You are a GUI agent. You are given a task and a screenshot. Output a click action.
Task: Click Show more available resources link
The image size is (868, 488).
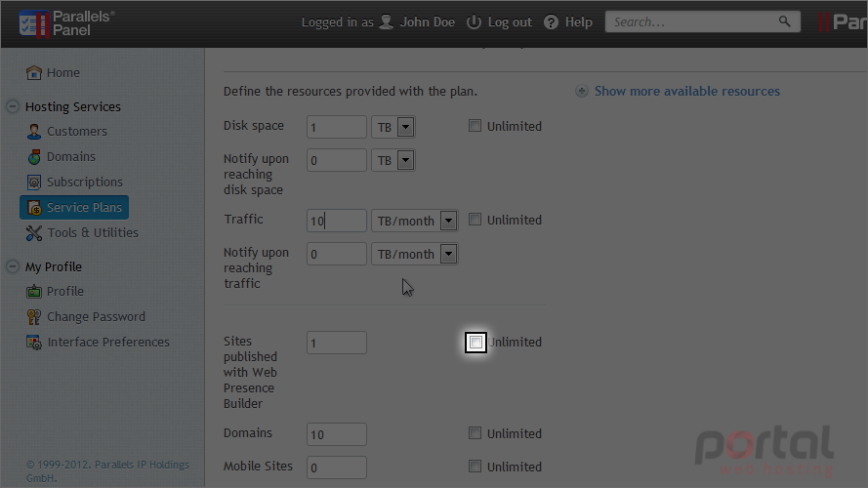[687, 92]
